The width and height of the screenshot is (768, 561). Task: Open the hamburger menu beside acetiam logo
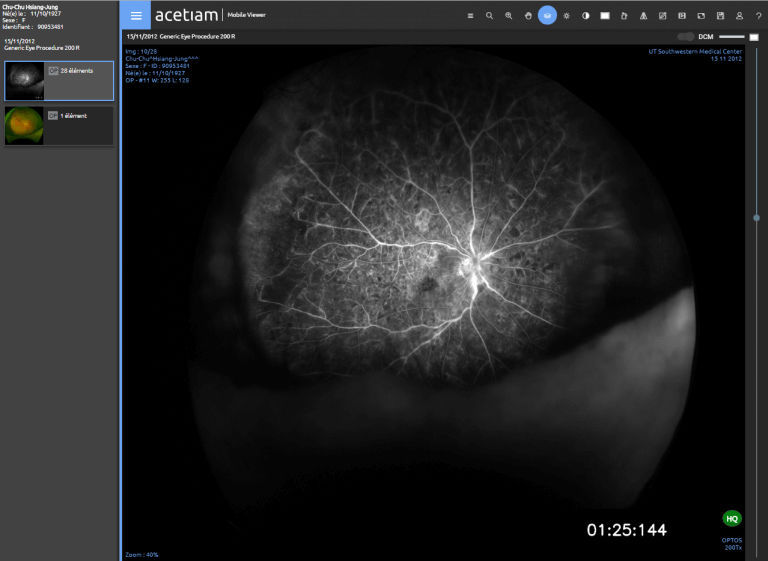(x=136, y=15)
